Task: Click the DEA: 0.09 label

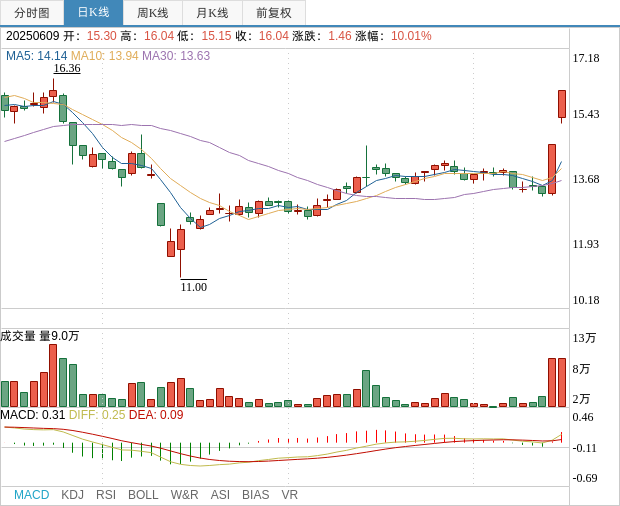Action: (156, 415)
